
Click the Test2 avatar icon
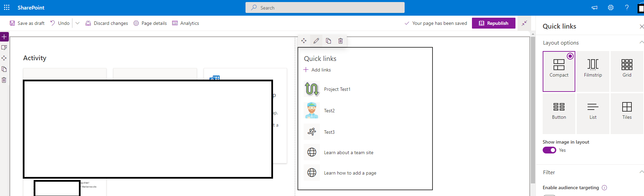(x=312, y=111)
